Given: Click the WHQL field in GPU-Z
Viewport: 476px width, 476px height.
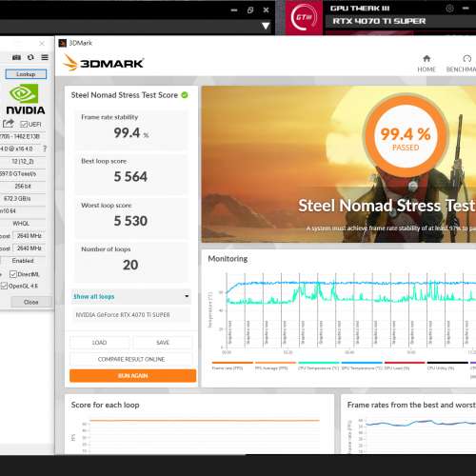Looking at the screenshot, I should point(23,223).
